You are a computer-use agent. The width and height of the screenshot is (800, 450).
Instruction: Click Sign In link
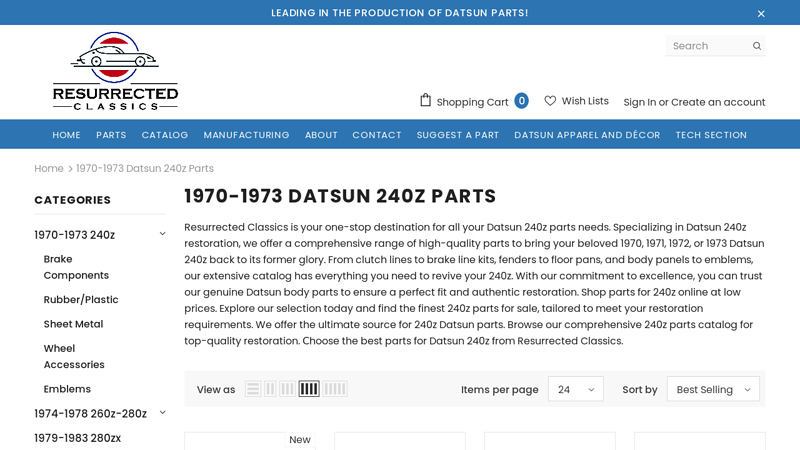640,102
